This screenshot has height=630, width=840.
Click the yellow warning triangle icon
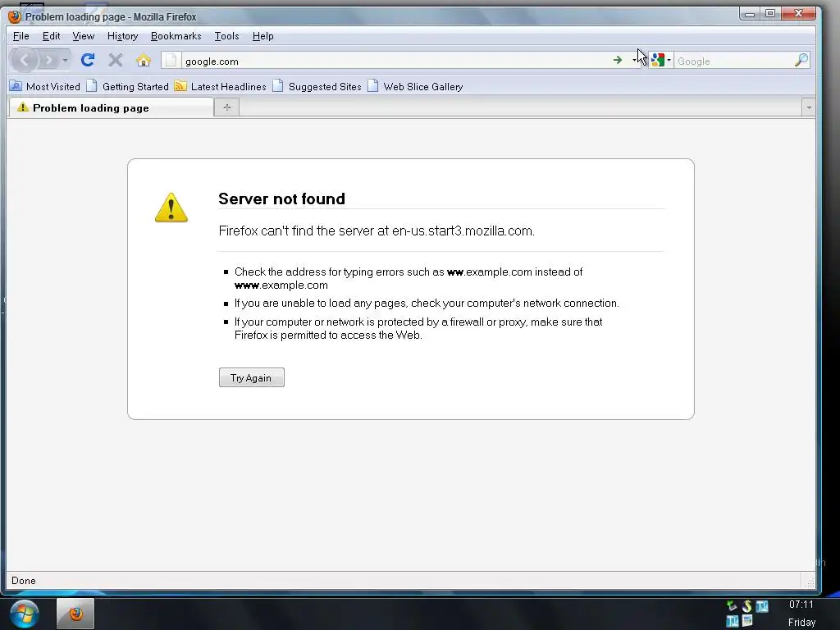coord(171,208)
